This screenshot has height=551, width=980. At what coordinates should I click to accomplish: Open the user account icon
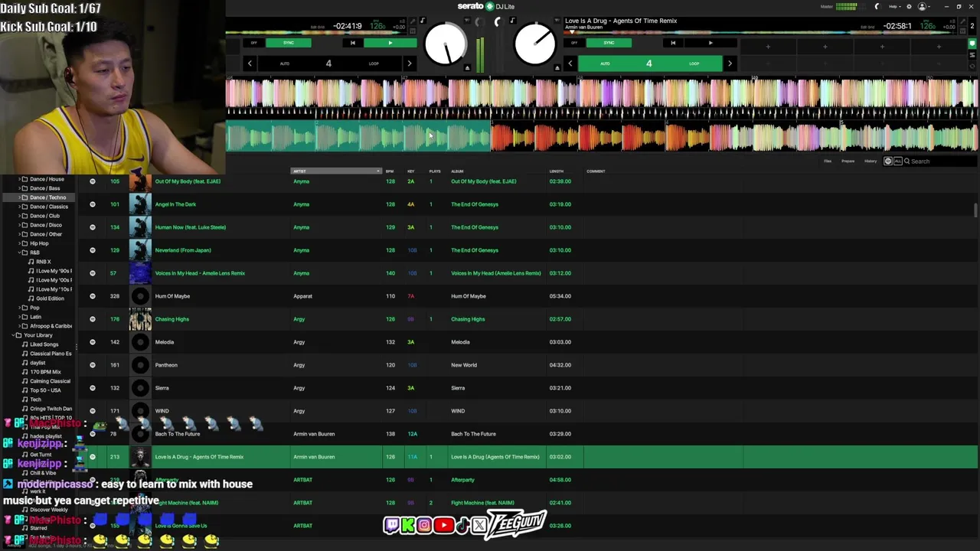[922, 6]
